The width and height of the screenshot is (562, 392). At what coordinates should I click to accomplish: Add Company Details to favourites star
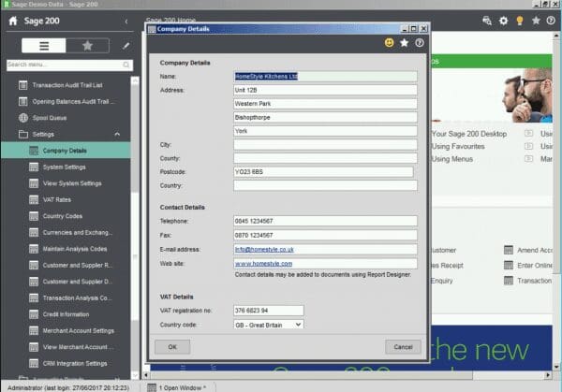405,43
